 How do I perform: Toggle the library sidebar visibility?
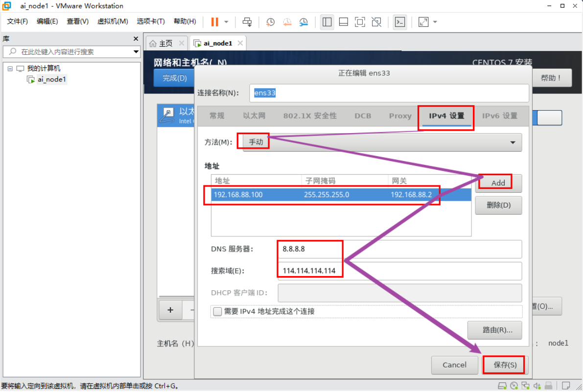(326, 22)
